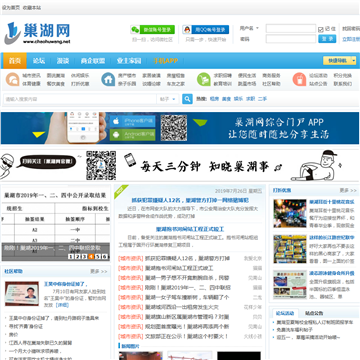Click the list item 寻找'乔霞'身份证
Image resolution: width=360 pixels, height=360 pixels.
click(x=26, y=326)
